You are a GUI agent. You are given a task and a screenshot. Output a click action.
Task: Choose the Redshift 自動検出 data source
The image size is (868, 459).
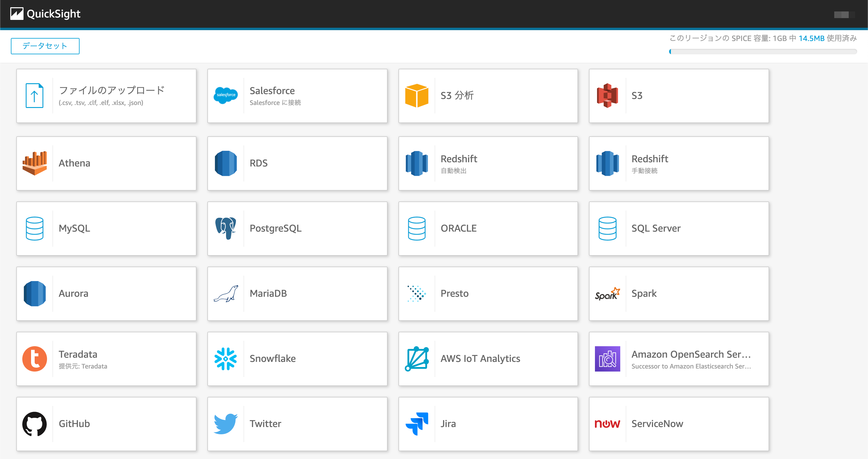(x=488, y=163)
